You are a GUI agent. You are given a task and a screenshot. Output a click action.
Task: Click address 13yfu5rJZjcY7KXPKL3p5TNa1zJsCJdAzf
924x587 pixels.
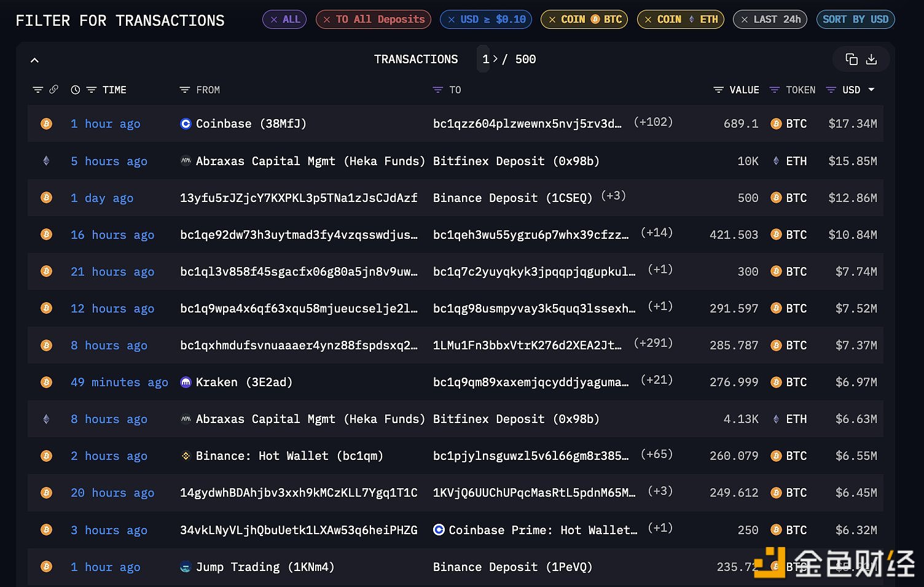[299, 198]
